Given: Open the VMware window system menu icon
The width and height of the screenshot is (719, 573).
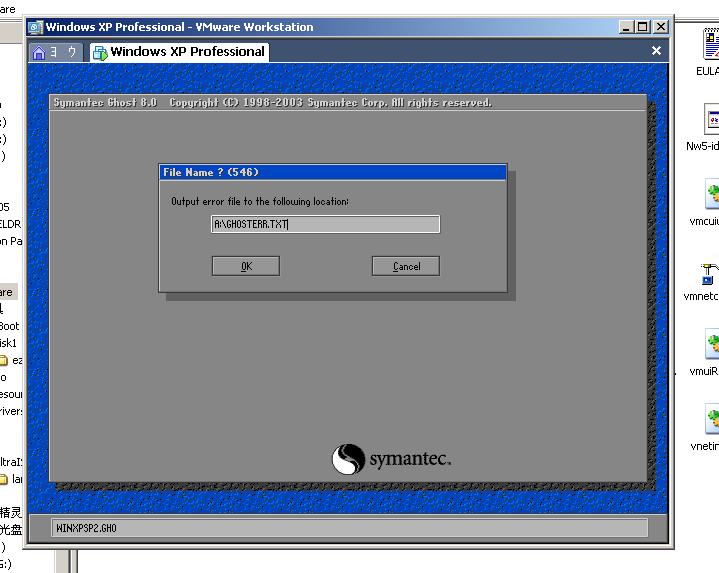Looking at the screenshot, I should [x=35, y=28].
